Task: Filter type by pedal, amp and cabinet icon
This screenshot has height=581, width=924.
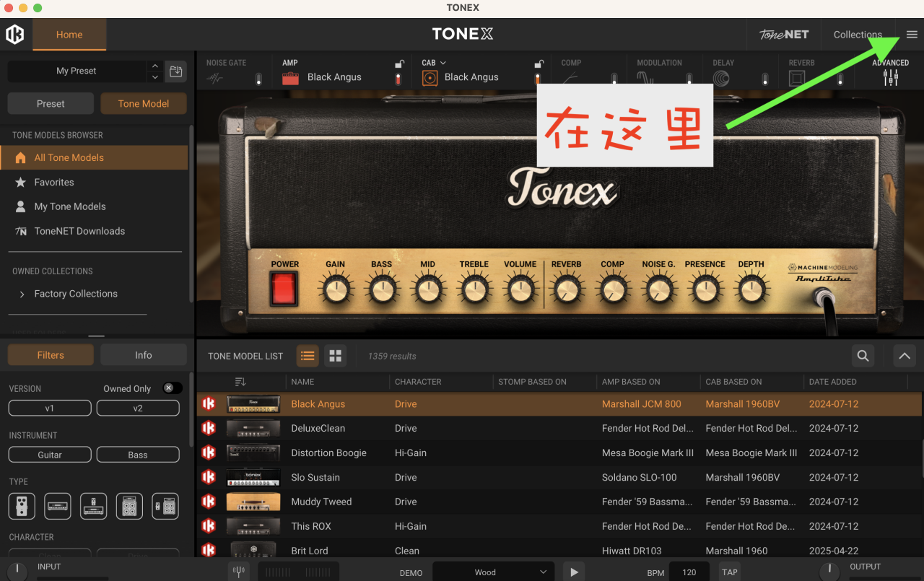Action: point(165,507)
